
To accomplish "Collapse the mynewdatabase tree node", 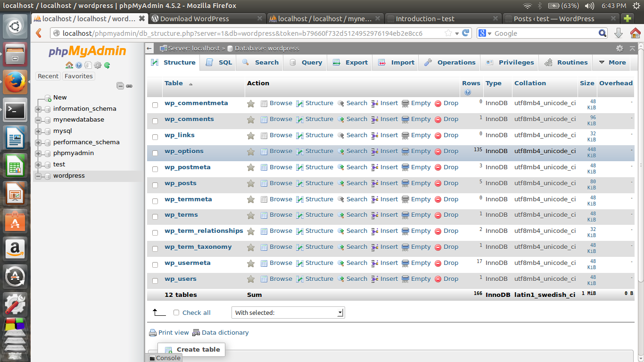I will (38, 120).
